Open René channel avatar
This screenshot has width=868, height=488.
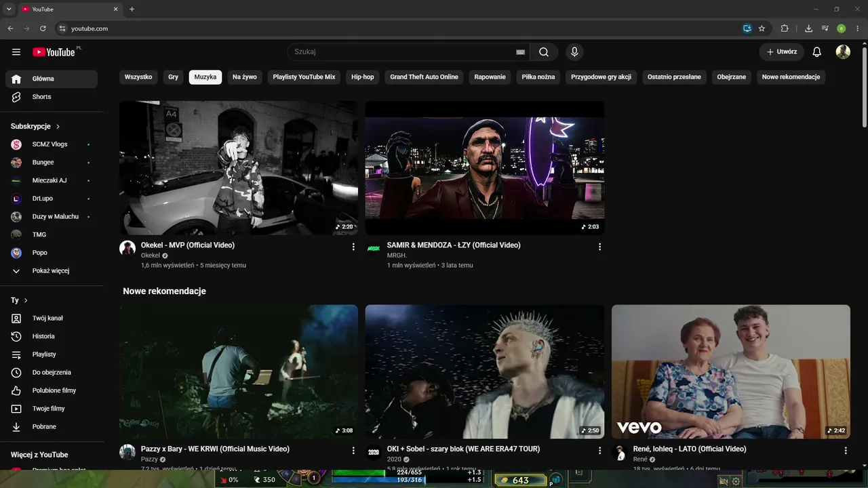(620, 452)
